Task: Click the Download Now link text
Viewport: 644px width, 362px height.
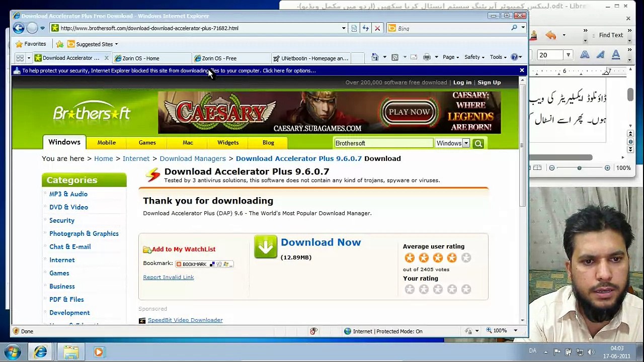Action: coord(320,242)
